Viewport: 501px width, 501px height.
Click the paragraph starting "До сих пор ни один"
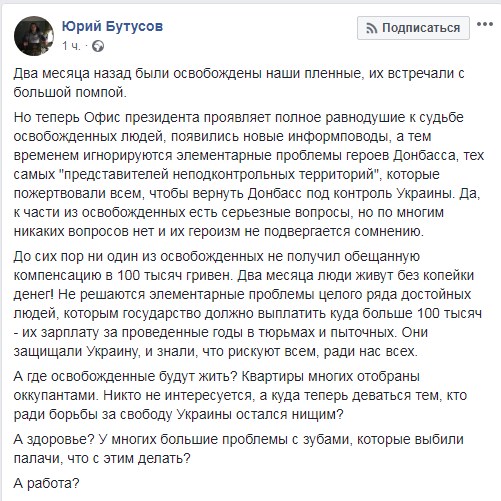248,304
